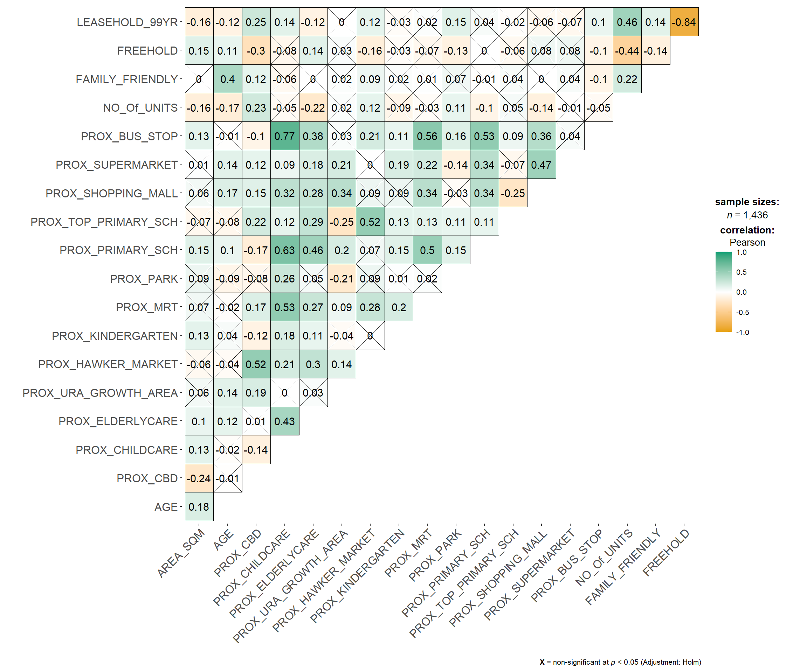807x672 pixels.
Task: Click the 0.56 cell in PROX_BUS_STOP row
Action: pyautogui.click(x=427, y=136)
